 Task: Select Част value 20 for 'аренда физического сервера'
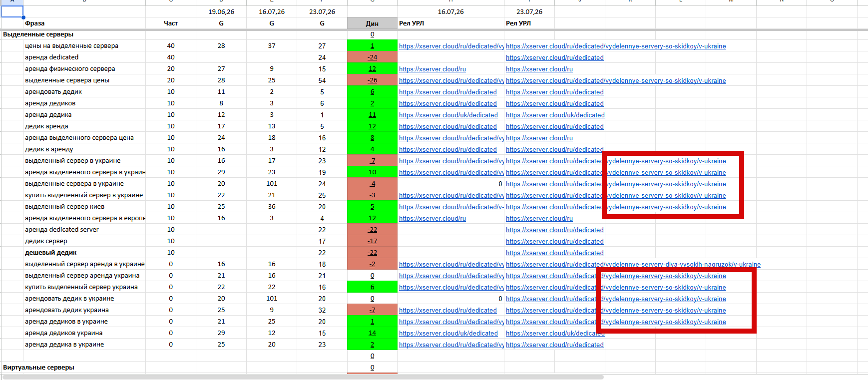click(x=171, y=69)
